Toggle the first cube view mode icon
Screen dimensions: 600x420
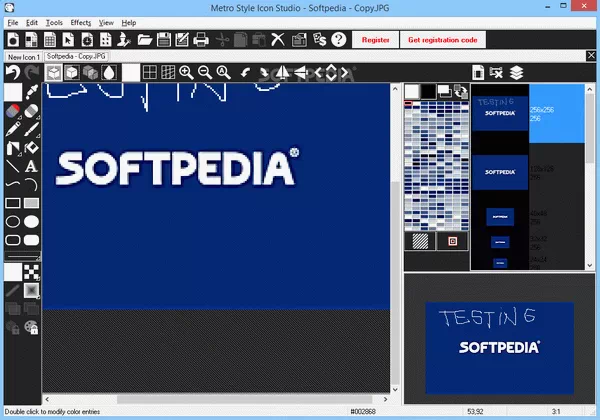(54, 72)
